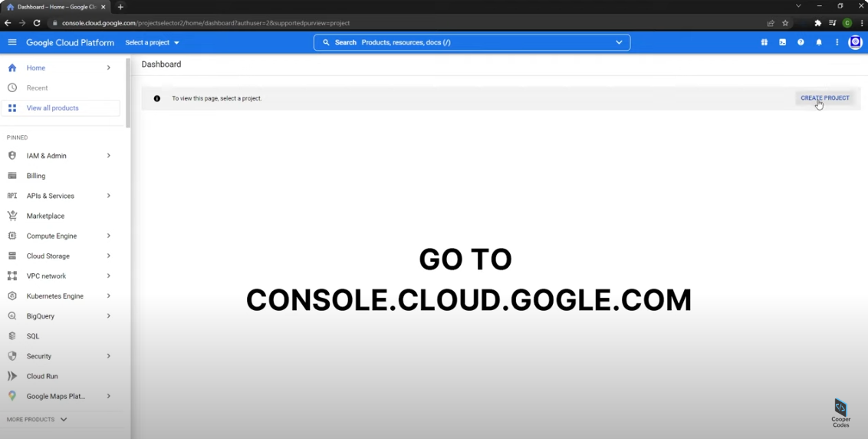Viewport: 868px width, 439px height.
Task: Open the Select a project dropdown
Action: coord(153,43)
